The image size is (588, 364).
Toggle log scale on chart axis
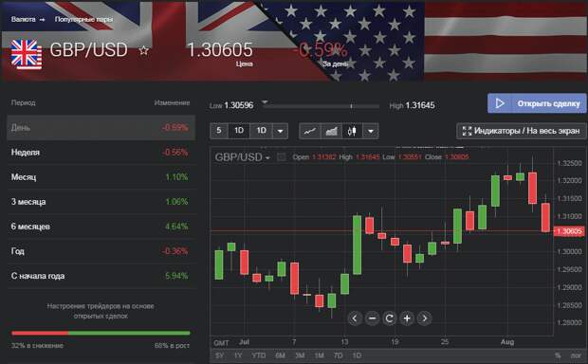(x=576, y=355)
